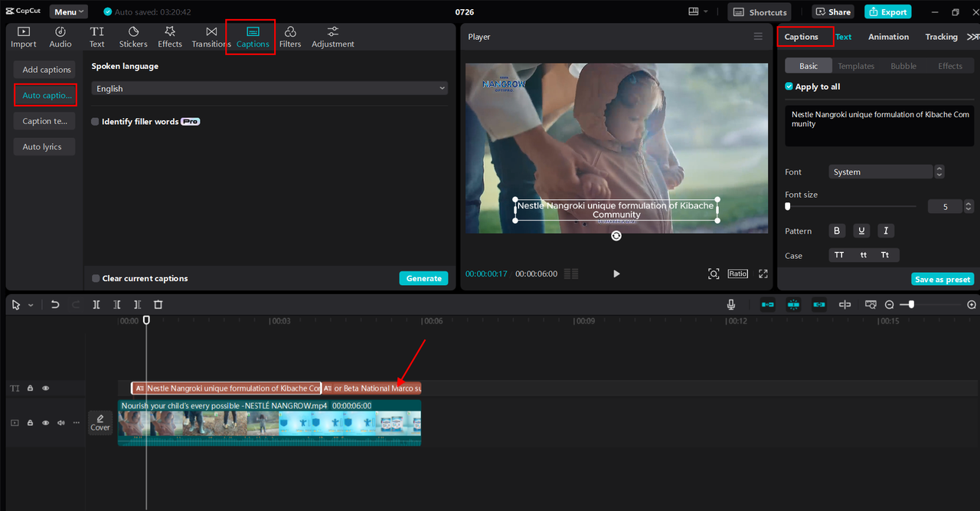Click the Share button
Viewport: 980px width, 511px height.
(x=833, y=11)
